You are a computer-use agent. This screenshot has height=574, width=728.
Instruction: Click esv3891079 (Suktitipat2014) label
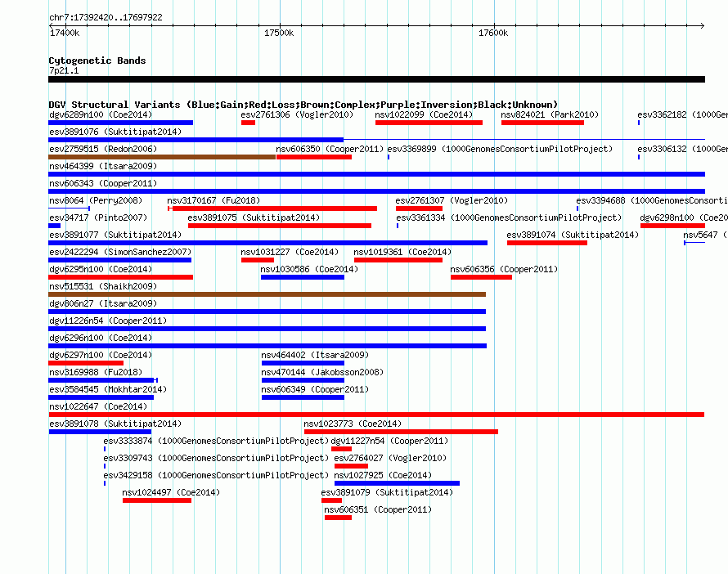tap(387, 492)
